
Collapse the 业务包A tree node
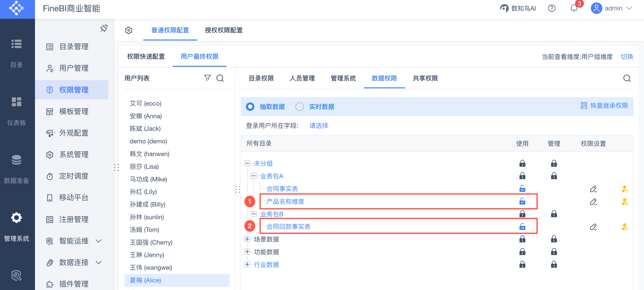[253, 176]
